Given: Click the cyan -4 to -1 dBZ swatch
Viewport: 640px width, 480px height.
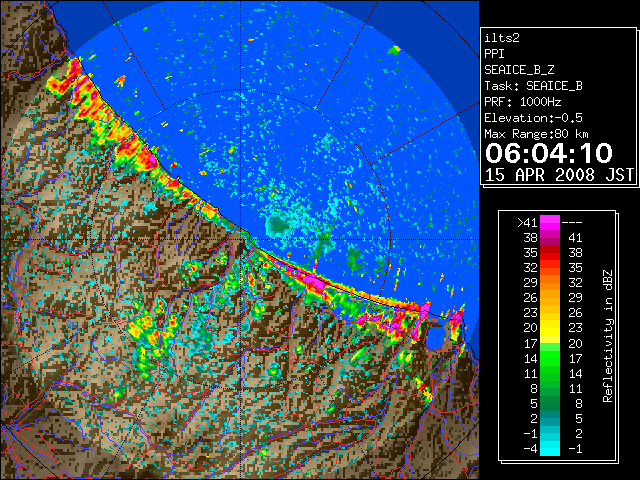Looking at the screenshot, I should click(550, 448).
